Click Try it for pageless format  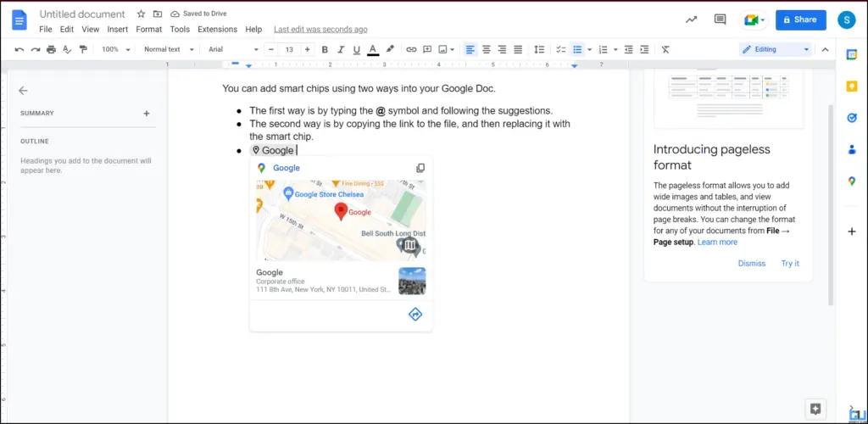[790, 264]
